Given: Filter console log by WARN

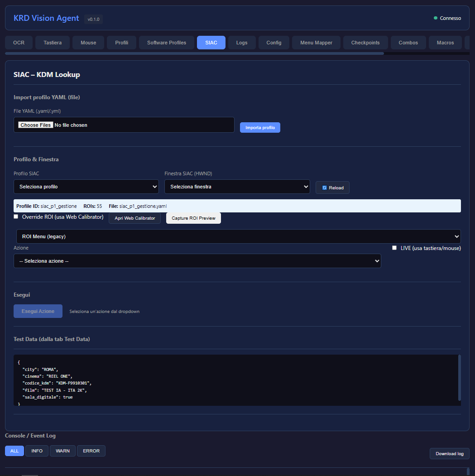Looking at the screenshot, I should 62,451.
